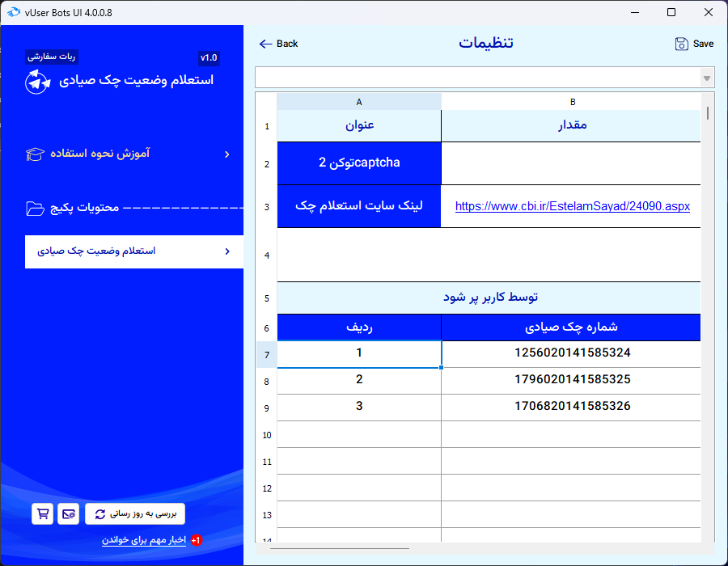This screenshot has width=728, height=566.
Task: Select the ردیف cell with value 2
Action: [359, 380]
